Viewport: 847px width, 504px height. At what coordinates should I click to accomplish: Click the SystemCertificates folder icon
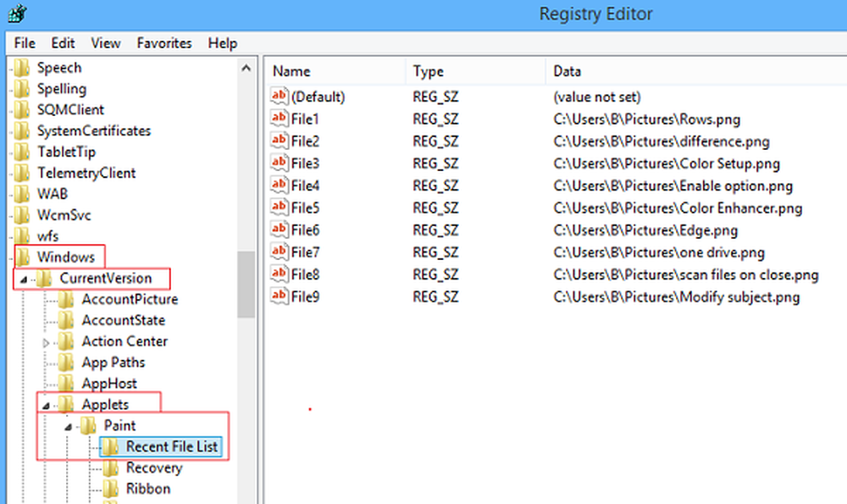pos(22,131)
